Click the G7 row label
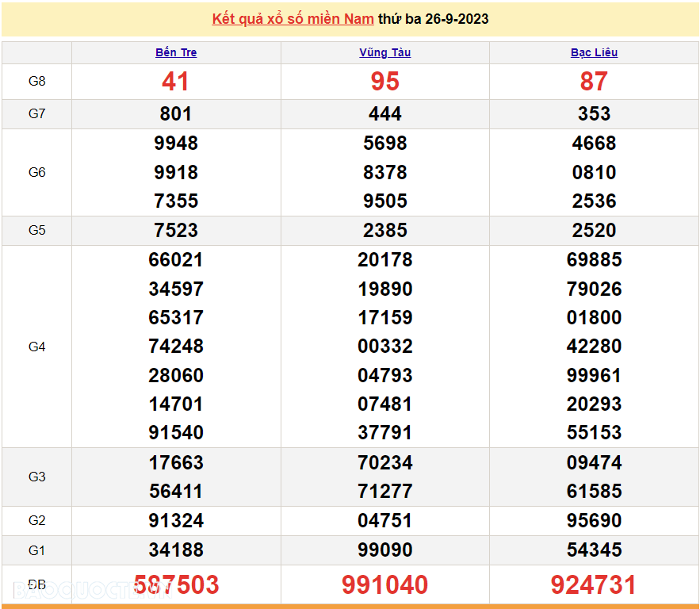This screenshot has height=609, width=700. pos(36,113)
